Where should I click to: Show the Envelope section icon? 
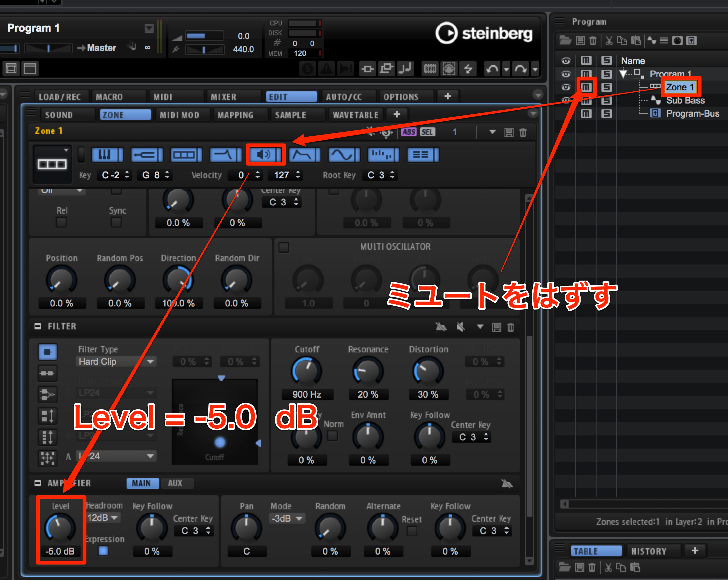pos(305,155)
